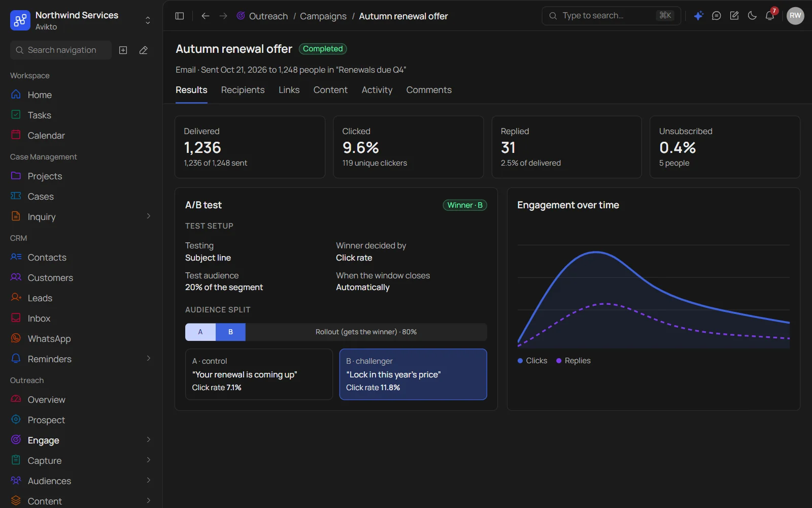
Task: Switch to the Comments tab
Action: click(x=429, y=90)
